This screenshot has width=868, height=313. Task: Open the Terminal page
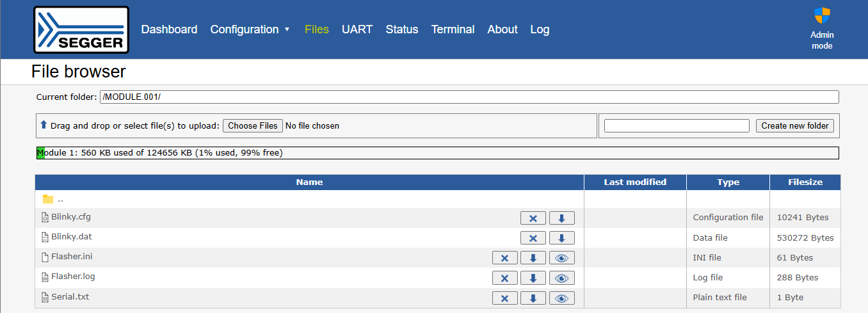(453, 29)
